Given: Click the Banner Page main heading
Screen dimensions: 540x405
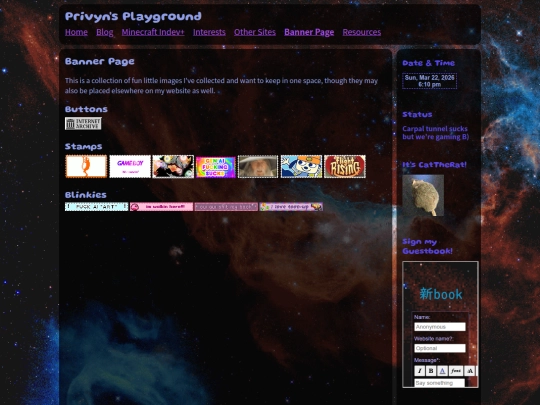Looking at the screenshot, I should (x=100, y=61).
